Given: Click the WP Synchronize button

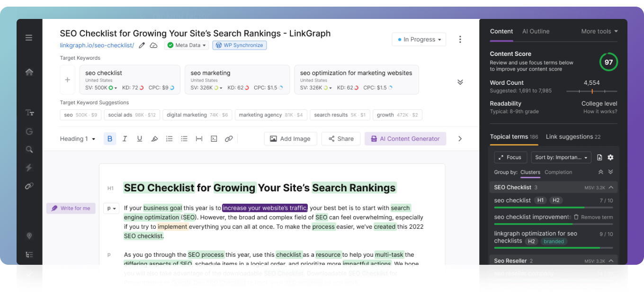Looking at the screenshot, I should coord(240,45).
